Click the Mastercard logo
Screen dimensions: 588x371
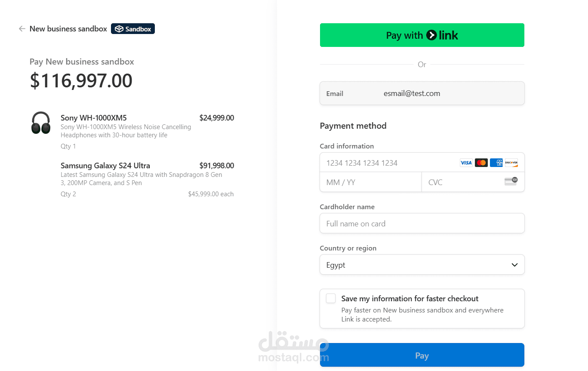(481, 163)
